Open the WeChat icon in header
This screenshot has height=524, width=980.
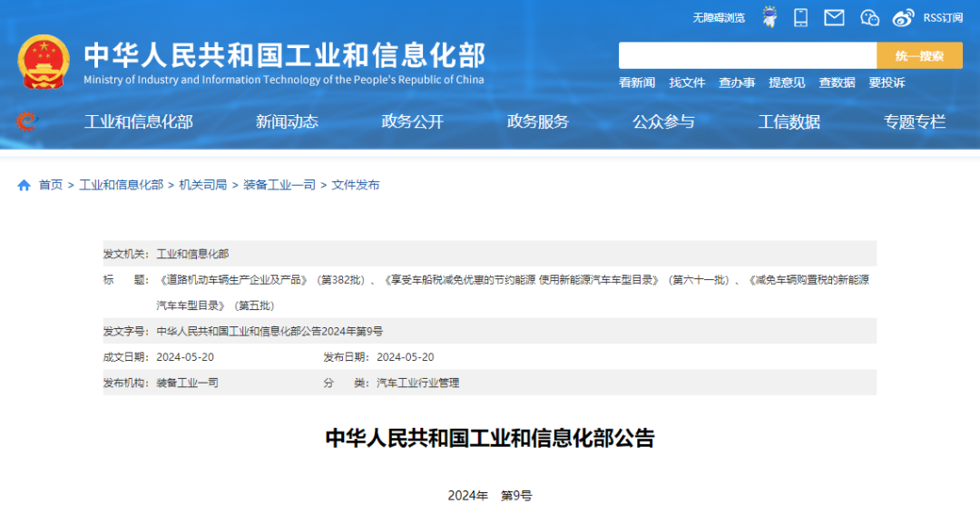pyautogui.click(x=869, y=17)
